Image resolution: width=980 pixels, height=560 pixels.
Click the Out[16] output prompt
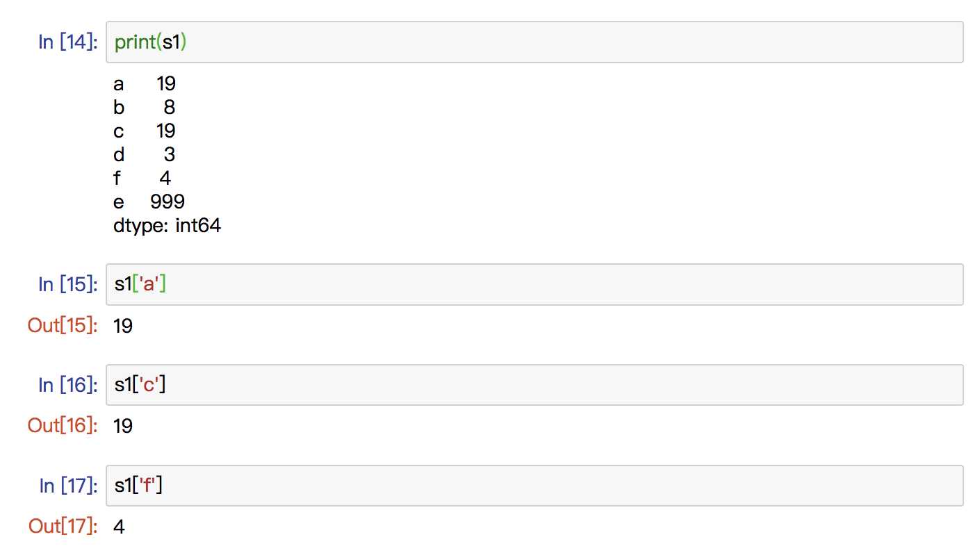tap(62, 426)
